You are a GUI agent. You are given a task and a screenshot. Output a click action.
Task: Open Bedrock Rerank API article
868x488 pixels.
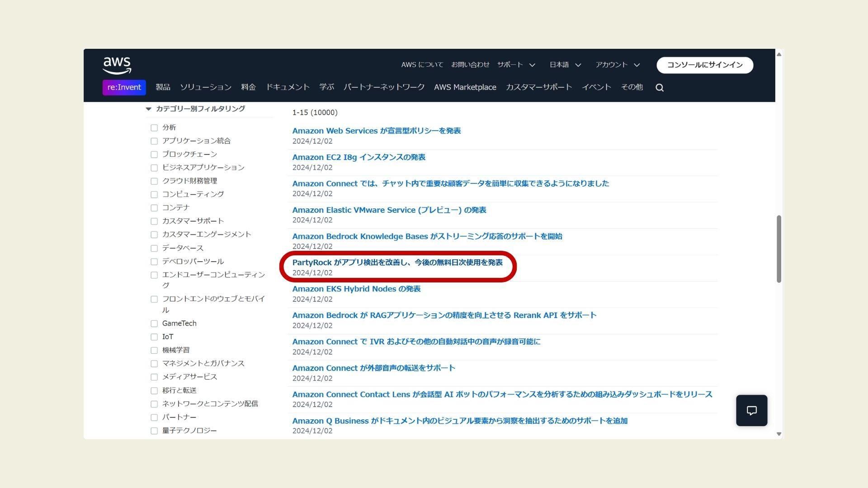tap(444, 315)
